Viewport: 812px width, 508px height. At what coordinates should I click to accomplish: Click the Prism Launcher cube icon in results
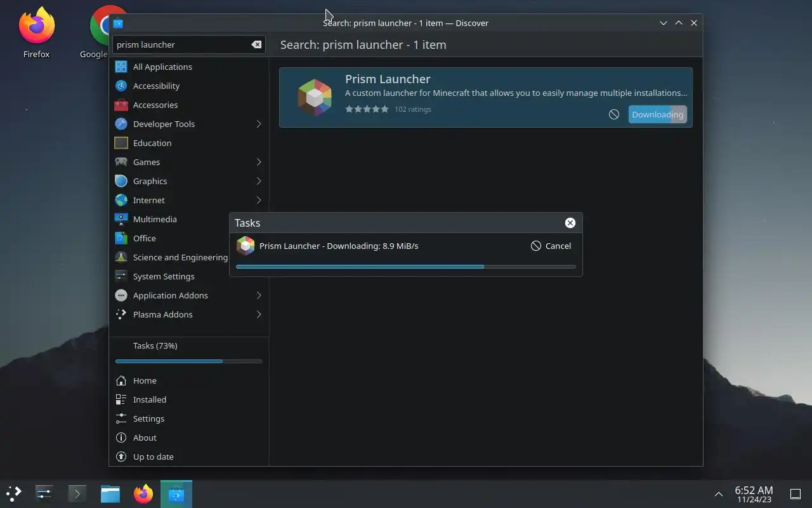315,97
